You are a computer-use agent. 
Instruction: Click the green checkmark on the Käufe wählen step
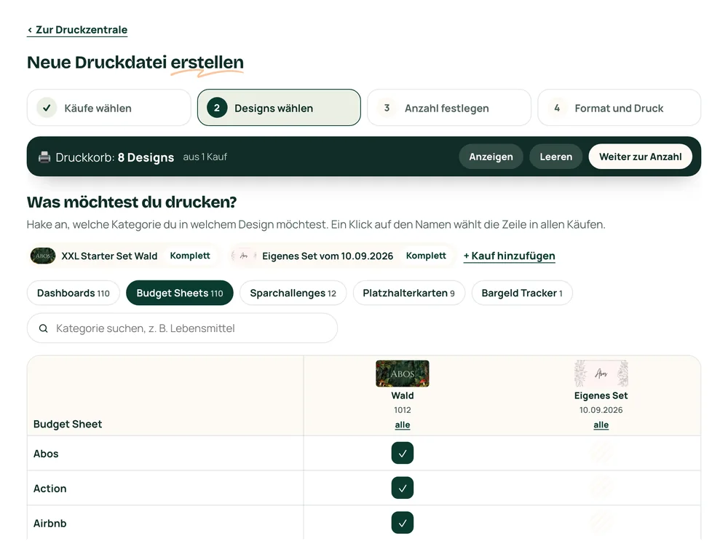47,108
